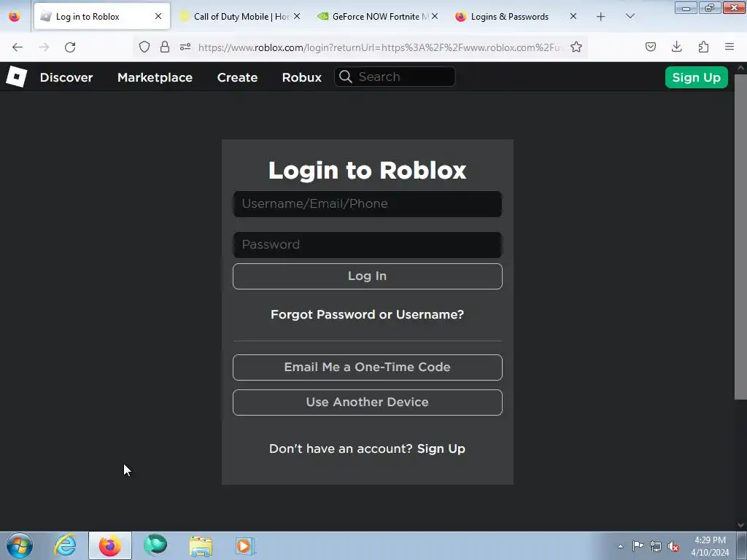
Task: Open the Robux menu item
Action: (x=301, y=77)
